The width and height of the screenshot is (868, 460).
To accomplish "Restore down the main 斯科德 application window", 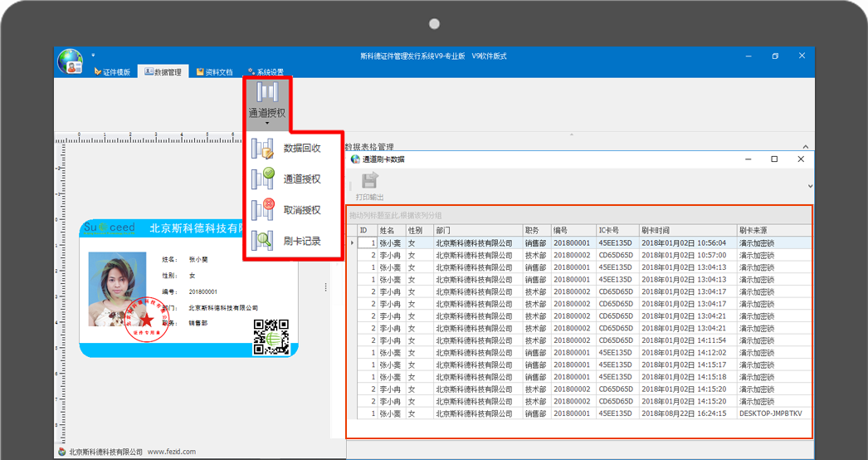I will (x=776, y=56).
